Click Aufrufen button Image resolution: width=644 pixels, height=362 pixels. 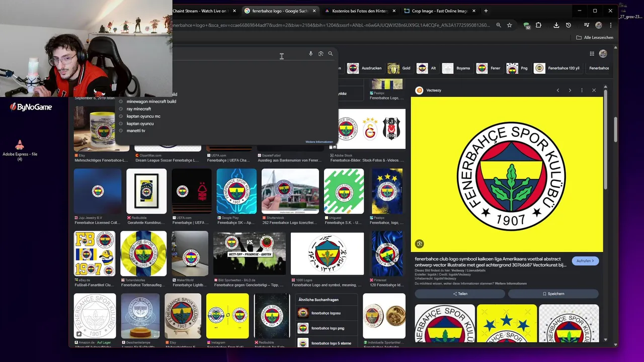[585, 261]
